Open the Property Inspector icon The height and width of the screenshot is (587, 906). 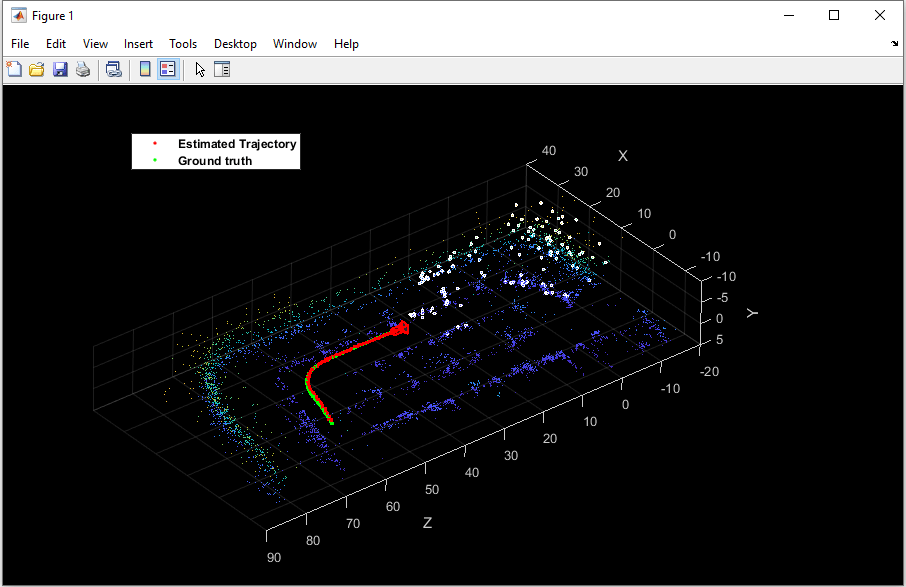(x=222, y=69)
